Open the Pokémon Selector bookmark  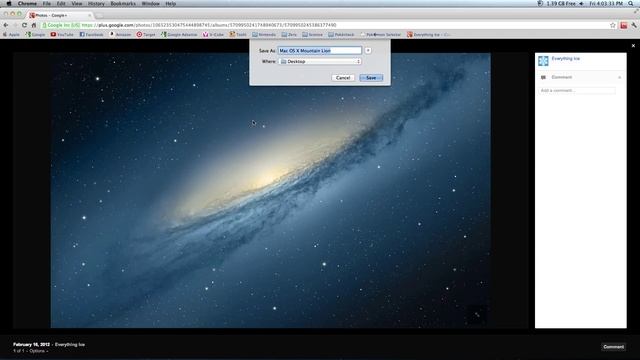coord(380,35)
